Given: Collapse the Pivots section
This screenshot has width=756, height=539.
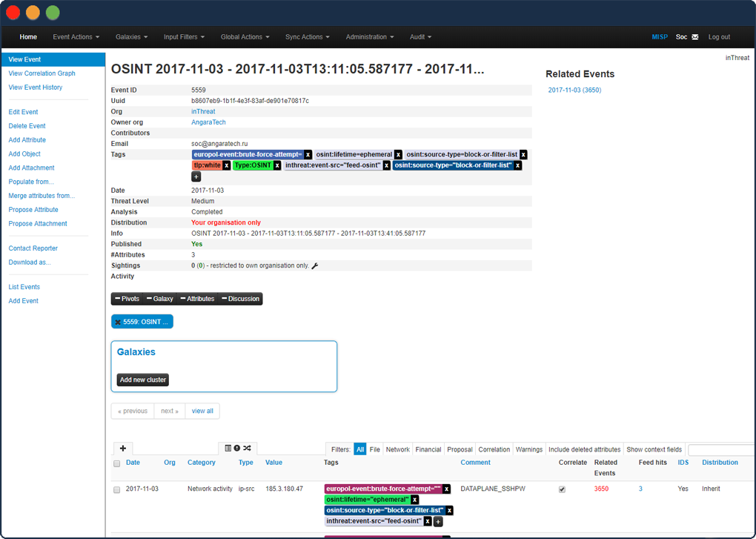Looking at the screenshot, I should point(127,299).
